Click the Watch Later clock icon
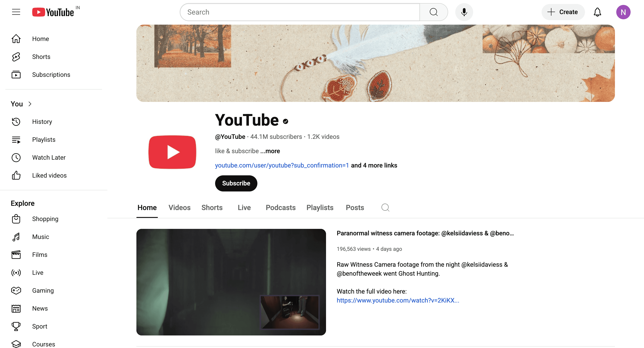The width and height of the screenshot is (644, 348). click(x=16, y=157)
